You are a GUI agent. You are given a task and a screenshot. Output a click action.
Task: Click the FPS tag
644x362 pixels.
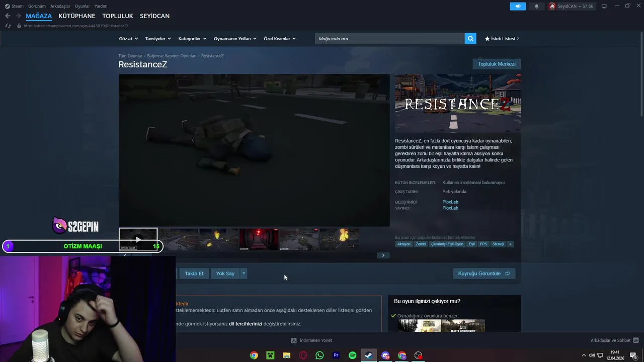click(x=484, y=244)
